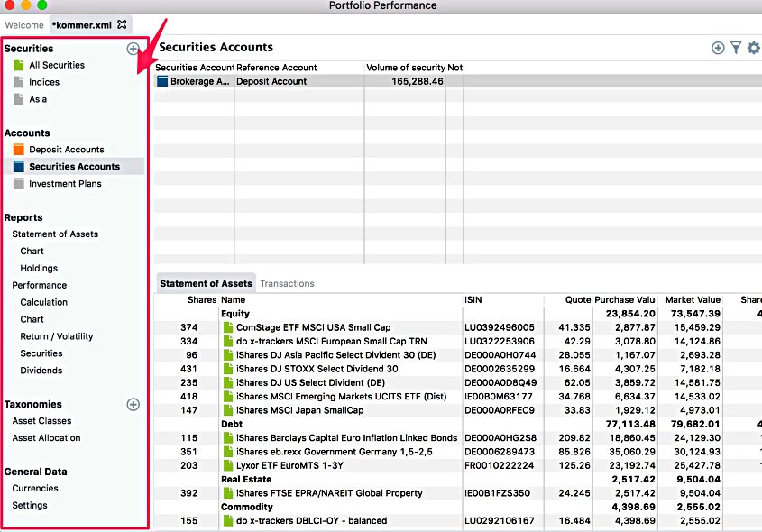The image size is (762, 532).
Task: Open Return / Volatility report
Action: coord(57,336)
